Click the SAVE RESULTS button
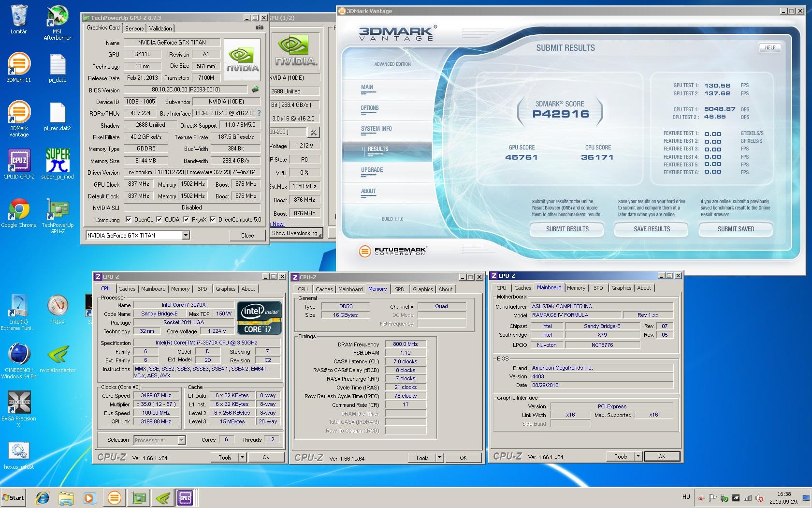Screen dimensions: 812x508 [x=652, y=229]
